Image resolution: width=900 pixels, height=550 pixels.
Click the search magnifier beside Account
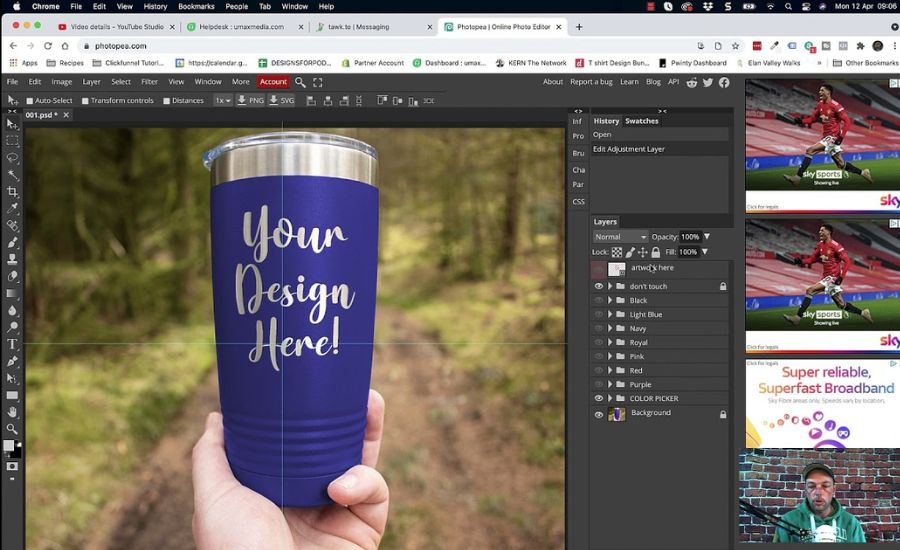point(300,82)
